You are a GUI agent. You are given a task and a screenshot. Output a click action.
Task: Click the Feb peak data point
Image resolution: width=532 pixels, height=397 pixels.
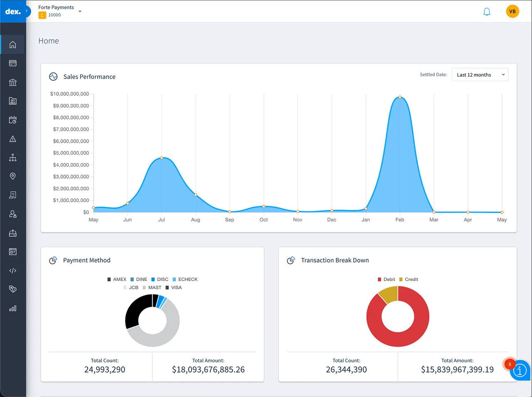400,97
